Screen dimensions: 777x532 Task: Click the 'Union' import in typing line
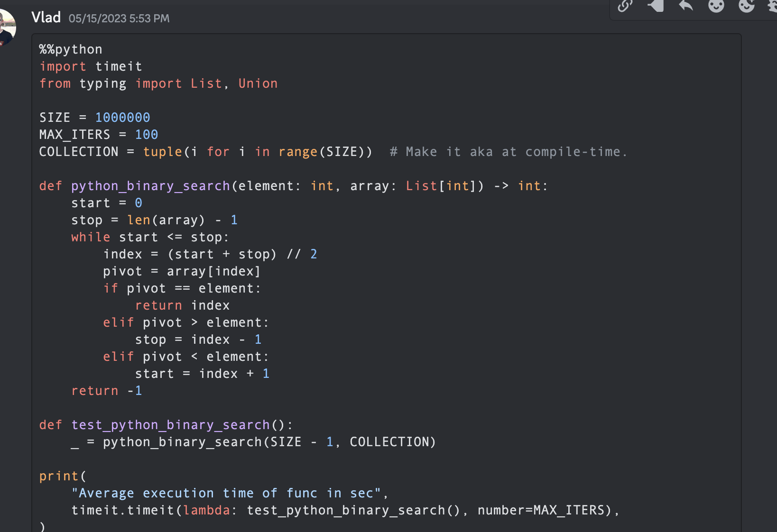click(258, 83)
